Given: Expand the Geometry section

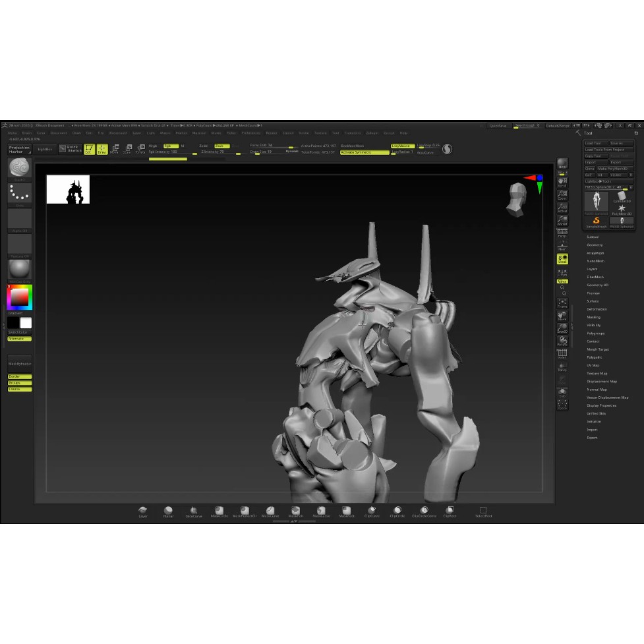Looking at the screenshot, I should coord(595,245).
